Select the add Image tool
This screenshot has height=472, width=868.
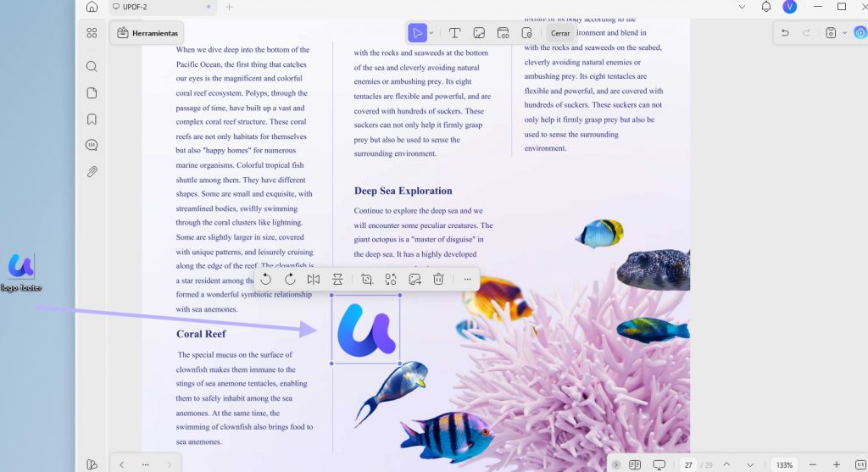pos(479,33)
